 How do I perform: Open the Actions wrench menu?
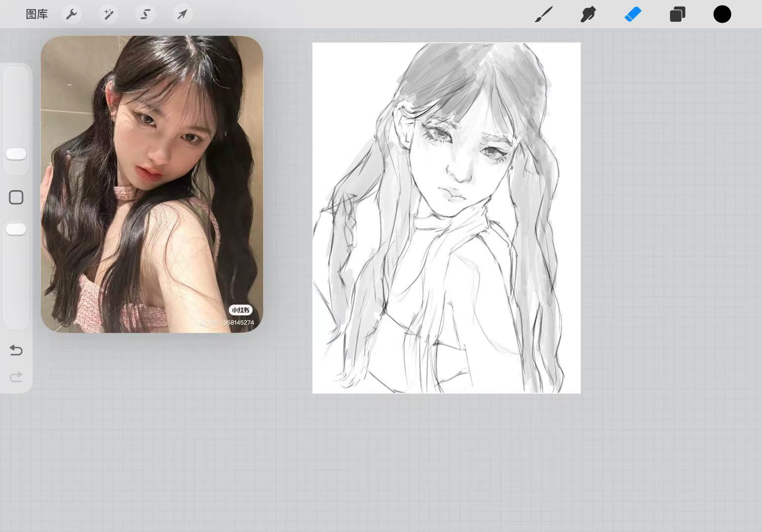[x=72, y=14]
